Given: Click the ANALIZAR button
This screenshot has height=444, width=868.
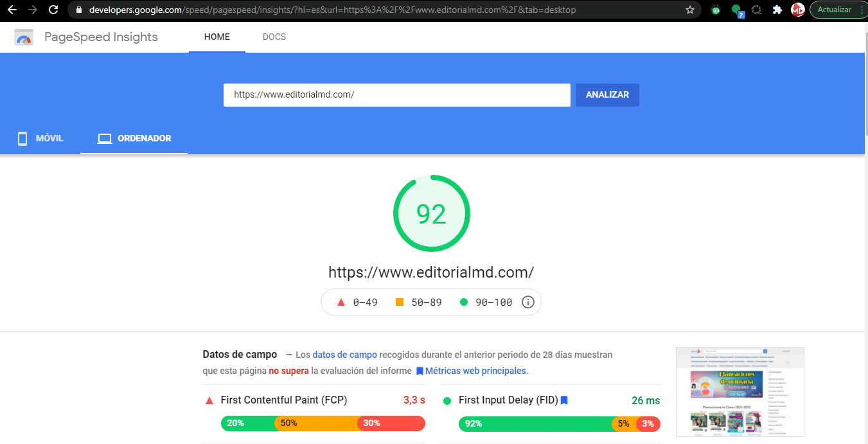Looking at the screenshot, I should point(606,94).
